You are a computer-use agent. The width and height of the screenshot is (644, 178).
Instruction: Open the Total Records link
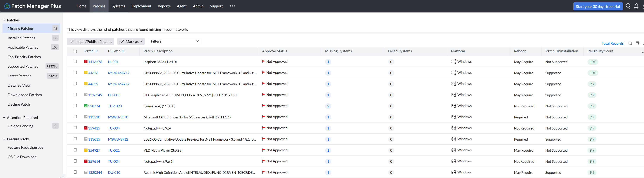pyautogui.click(x=612, y=43)
